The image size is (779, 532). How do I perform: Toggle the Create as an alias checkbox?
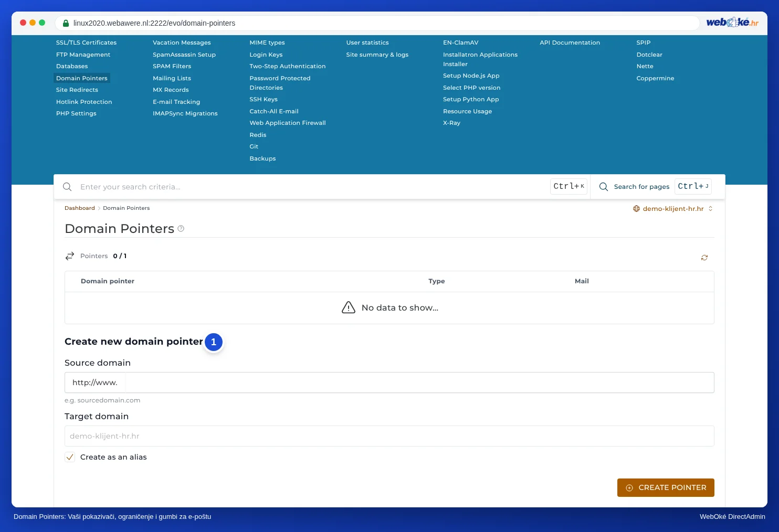click(70, 457)
